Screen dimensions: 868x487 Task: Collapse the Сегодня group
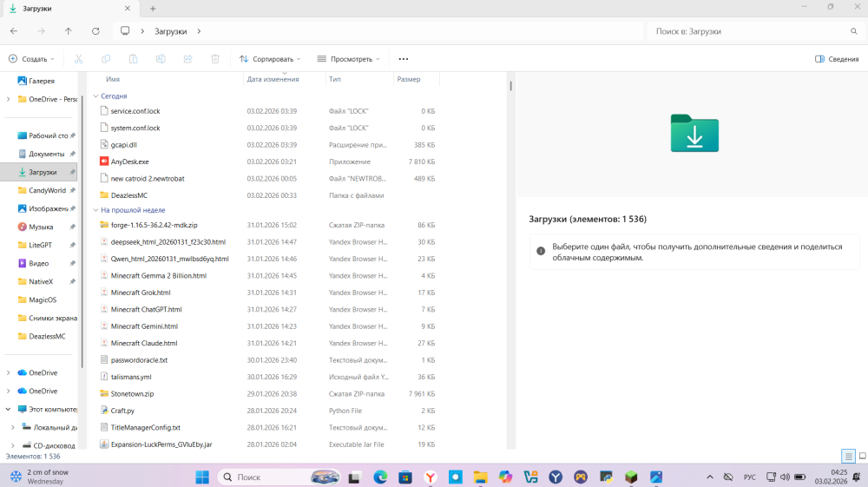coord(95,95)
